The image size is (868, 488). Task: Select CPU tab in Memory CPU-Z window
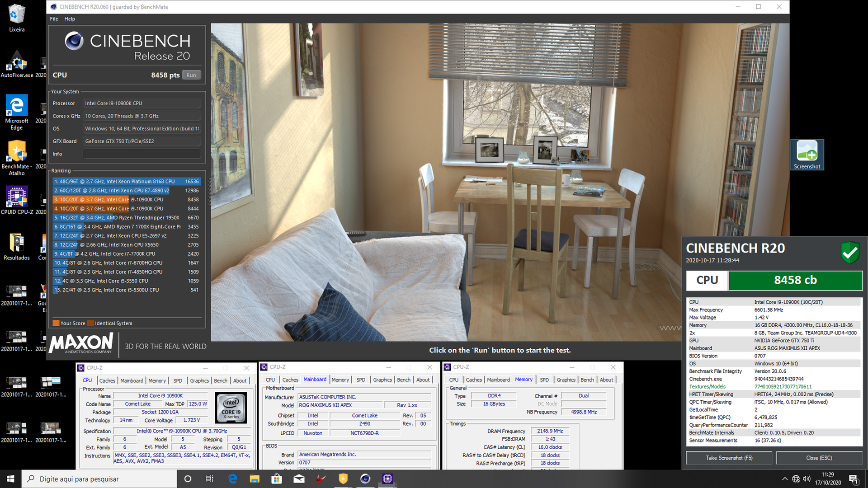click(453, 380)
